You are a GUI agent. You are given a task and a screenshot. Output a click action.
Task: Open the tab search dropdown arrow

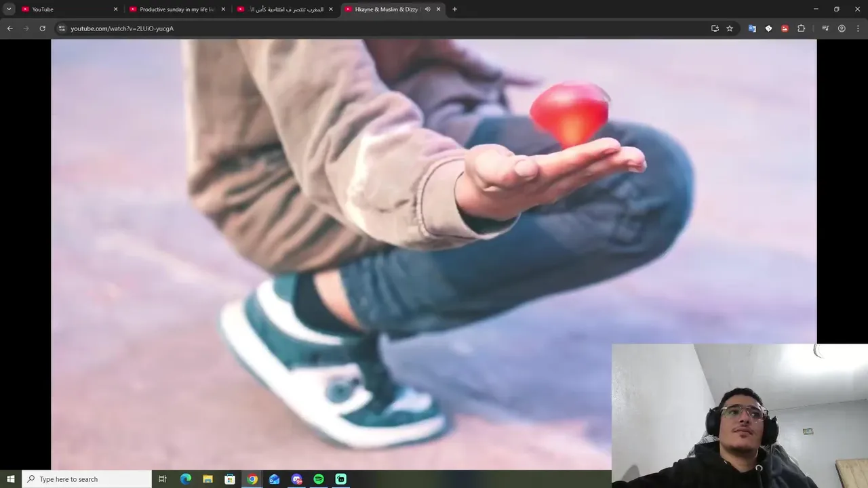[9, 9]
